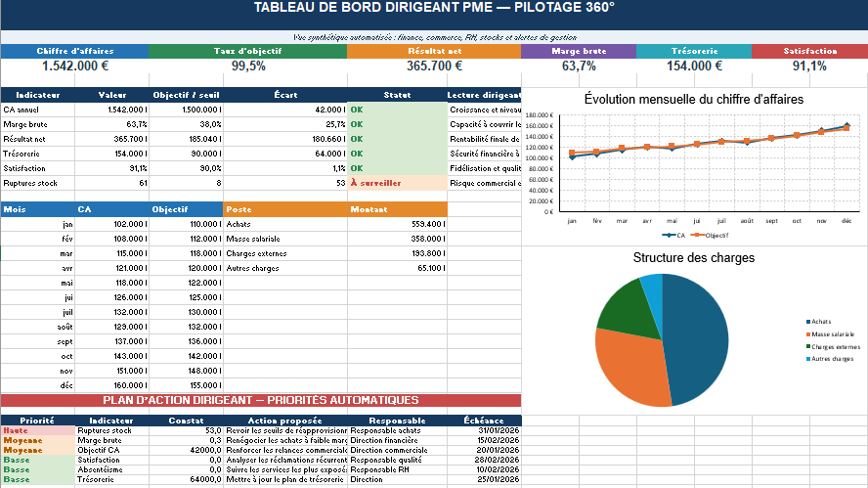Click the 160.000 CA cell for December
This screenshot has height=488, width=868.
click(111, 385)
